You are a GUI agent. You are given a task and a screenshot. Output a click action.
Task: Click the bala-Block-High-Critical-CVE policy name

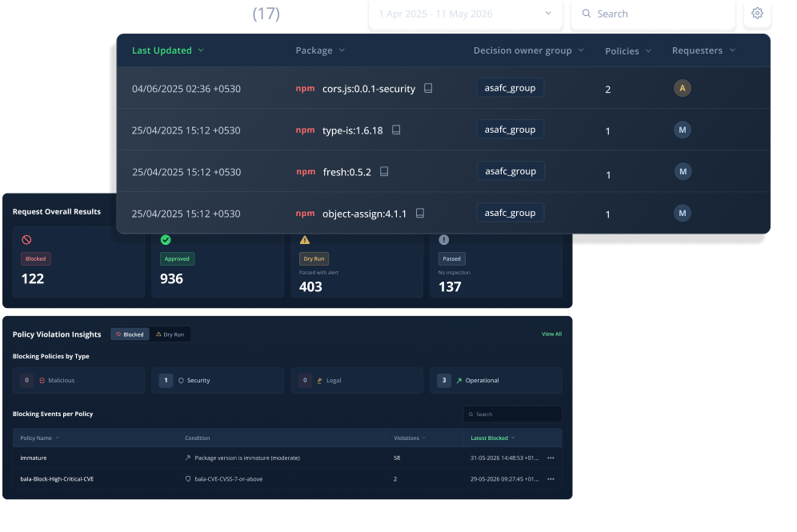57,478
